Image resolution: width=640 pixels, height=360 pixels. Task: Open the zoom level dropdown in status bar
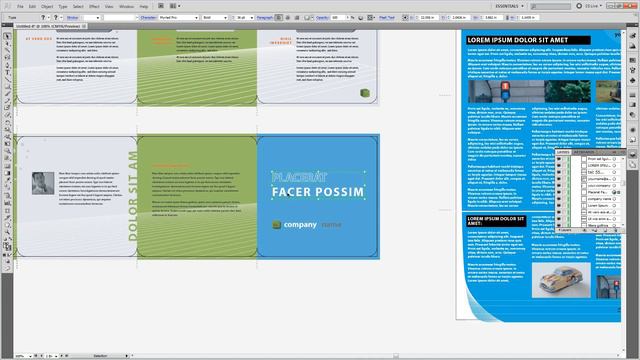[30, 356]
